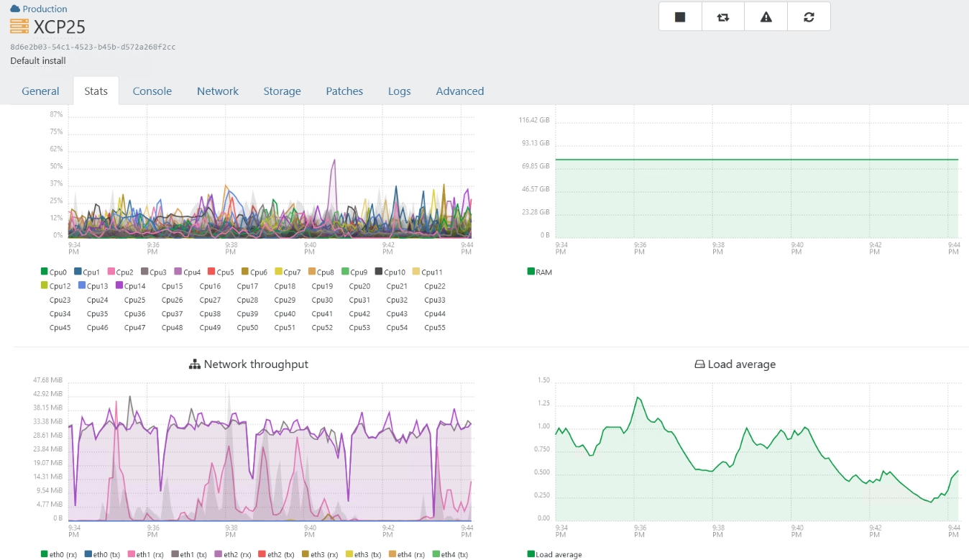Click the host UUID text 8d6e2b03
Image resolution: width=969 pixels, height=560 pixels.
(x=93, y=47)
